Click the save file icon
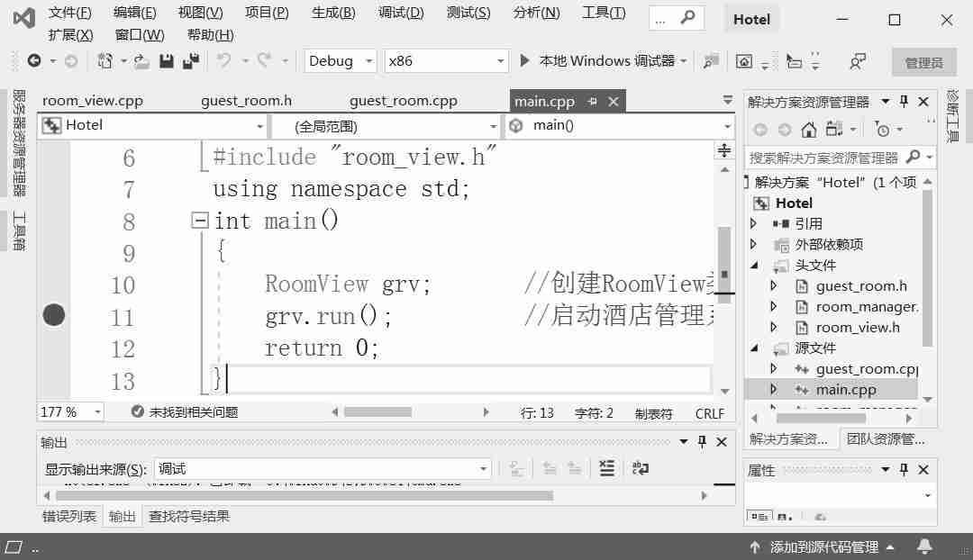The image size is (973, 560). point(167,61)
